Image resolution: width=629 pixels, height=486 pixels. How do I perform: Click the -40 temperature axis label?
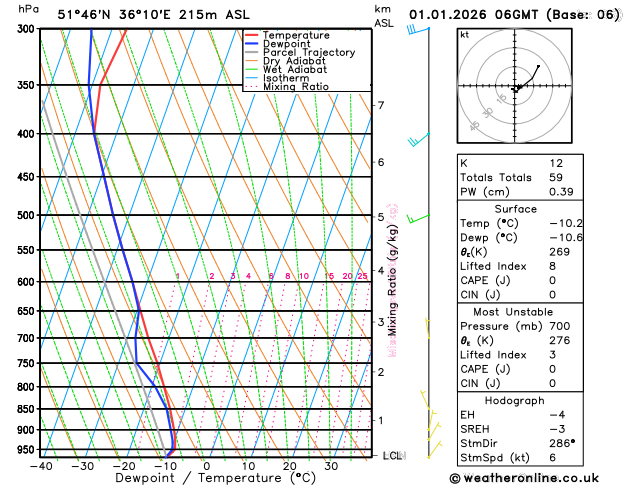pyautogui.click(x=41, y=466)
